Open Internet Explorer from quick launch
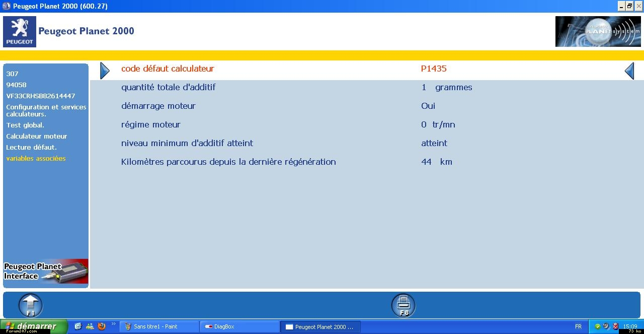644x334 pixels. coord(78,326)
